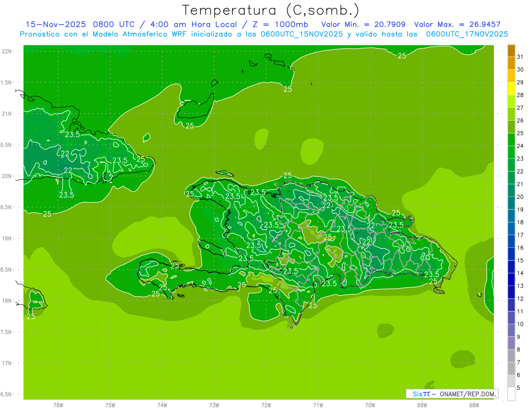Click the 22N latitude axis label
Image resolution: width=532 pixels, height=411 pixels.
tap(8, 51)
